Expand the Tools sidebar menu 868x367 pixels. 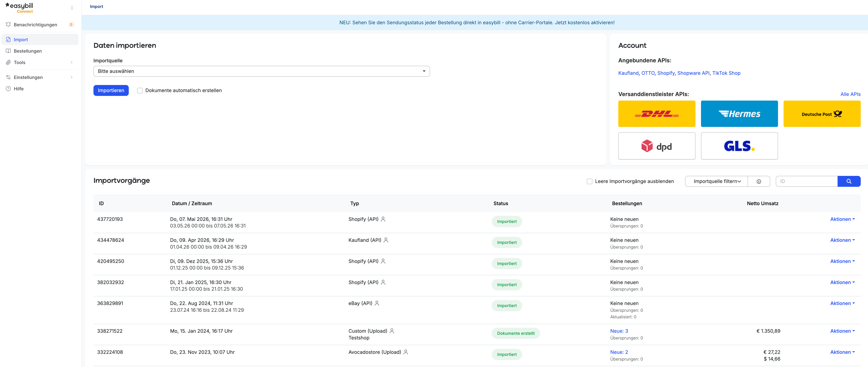(40, 62)
